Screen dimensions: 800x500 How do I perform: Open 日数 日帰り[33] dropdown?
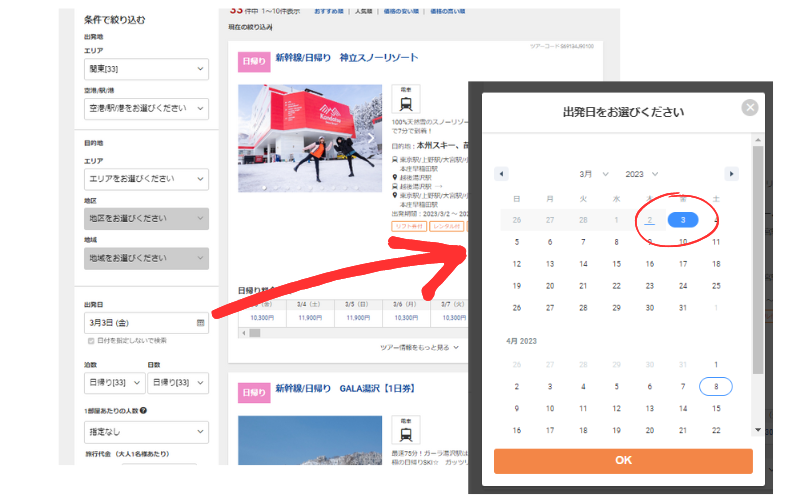click(178, 383)
